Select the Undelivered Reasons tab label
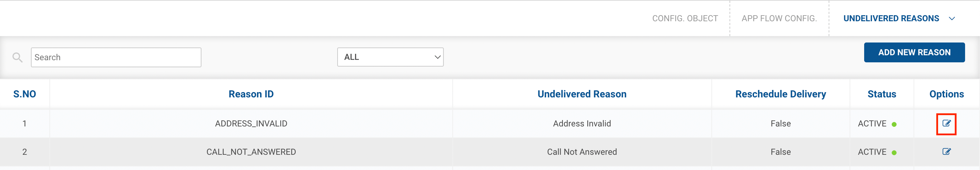Viewport: 980px width, 170px height. click(x=891, y=18)
